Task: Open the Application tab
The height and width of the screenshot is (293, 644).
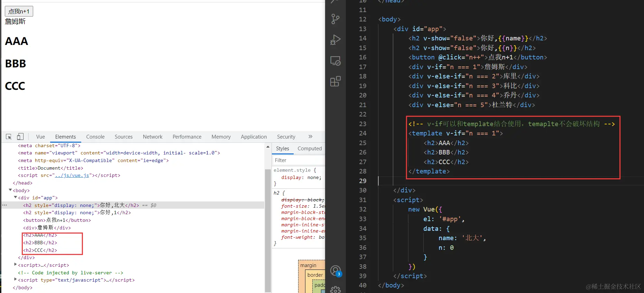Action: (x=254, y=137)
